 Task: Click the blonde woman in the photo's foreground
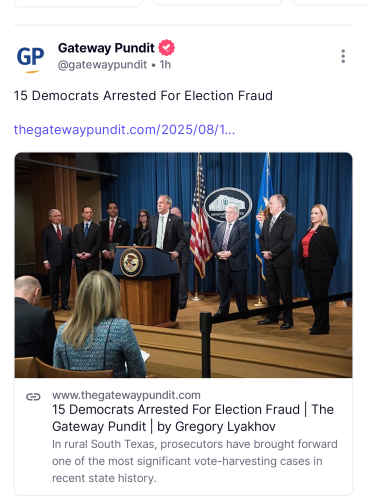tap(99, 325)
